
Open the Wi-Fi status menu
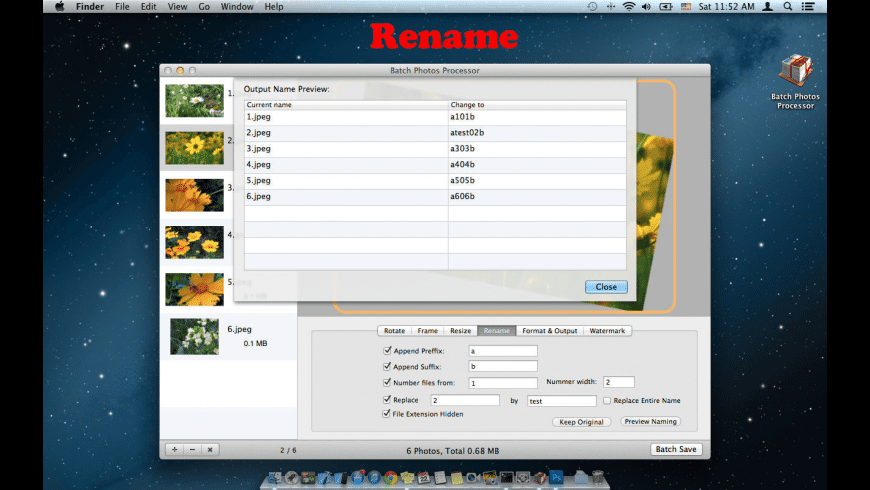click(x=629, y=7)
